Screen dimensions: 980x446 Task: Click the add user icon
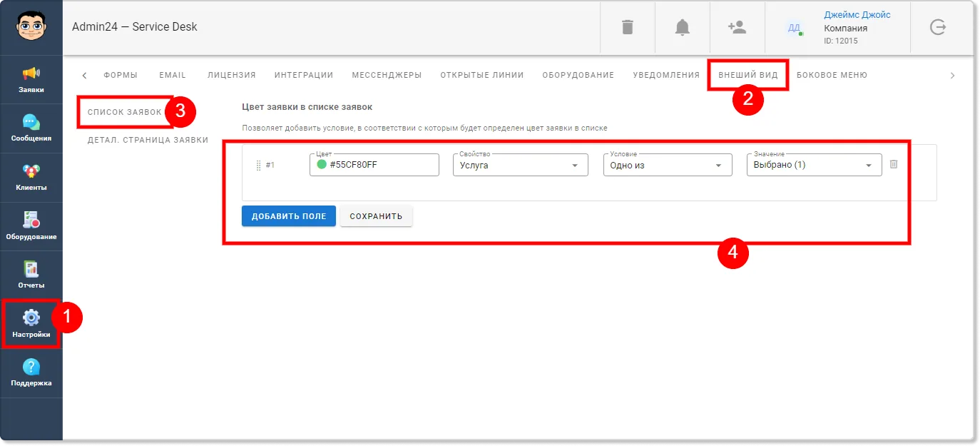[737, 27]
